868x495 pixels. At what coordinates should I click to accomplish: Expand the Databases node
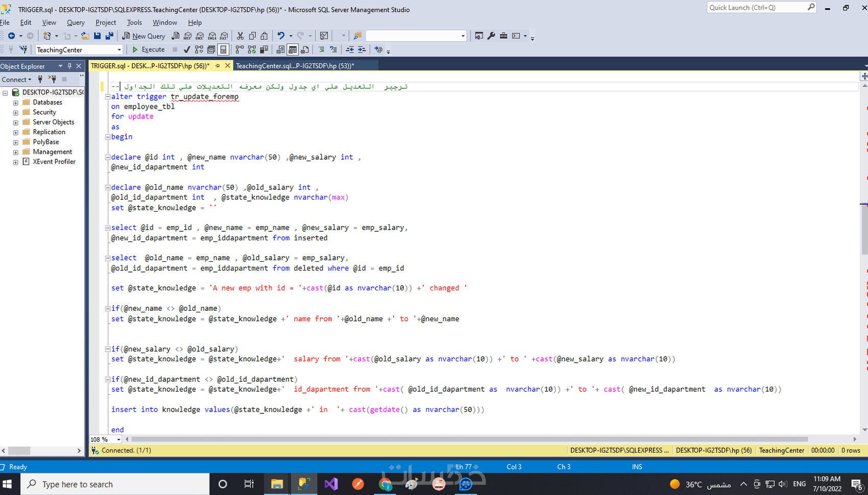[16, 103]
